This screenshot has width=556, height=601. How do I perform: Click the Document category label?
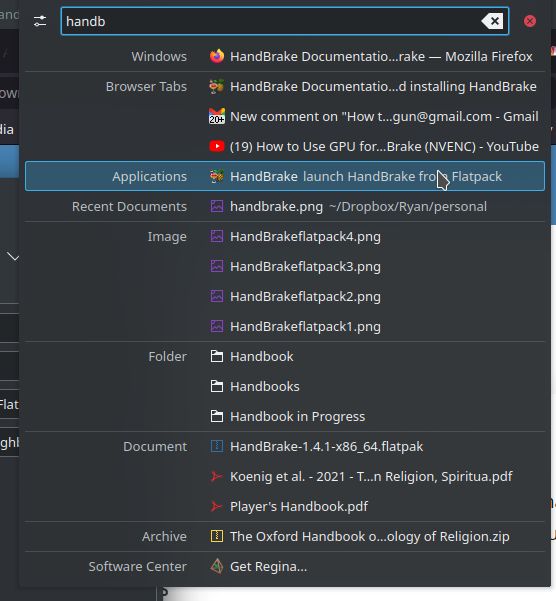tap(155, 447)
